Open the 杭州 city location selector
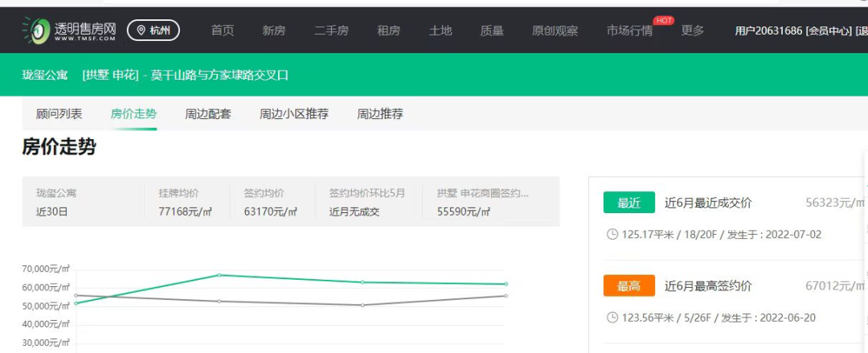The image size is (868, 353). pos(154,31)
